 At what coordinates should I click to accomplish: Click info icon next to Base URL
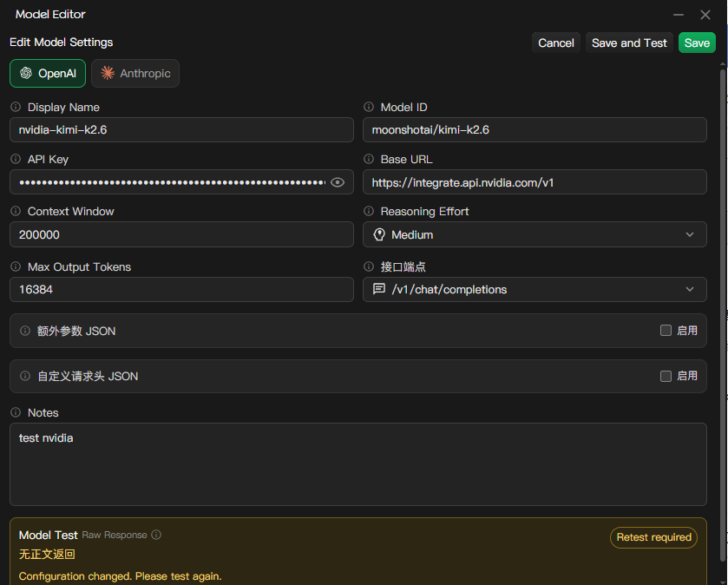click(369, 159)
